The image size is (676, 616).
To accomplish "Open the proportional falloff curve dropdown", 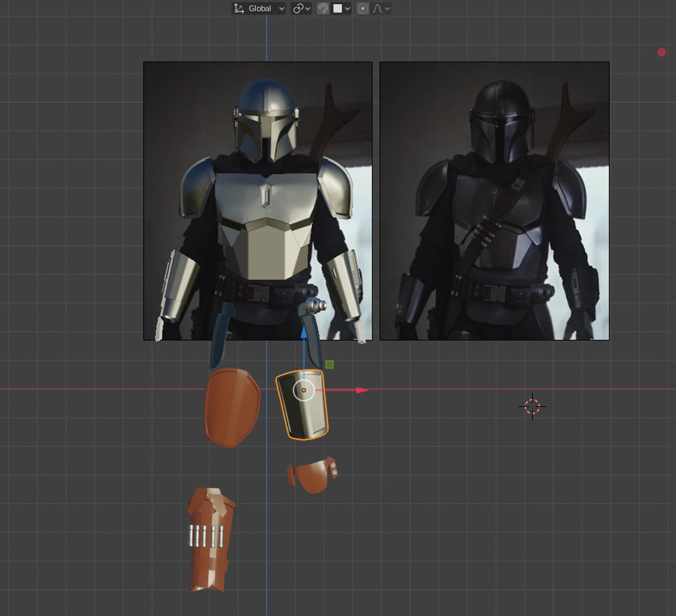I will pos(381,8).
